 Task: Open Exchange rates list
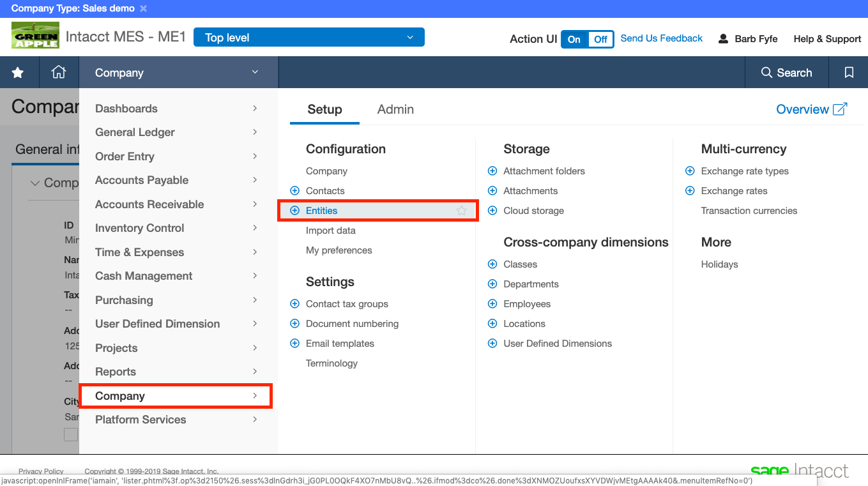[x=734, y=191]
